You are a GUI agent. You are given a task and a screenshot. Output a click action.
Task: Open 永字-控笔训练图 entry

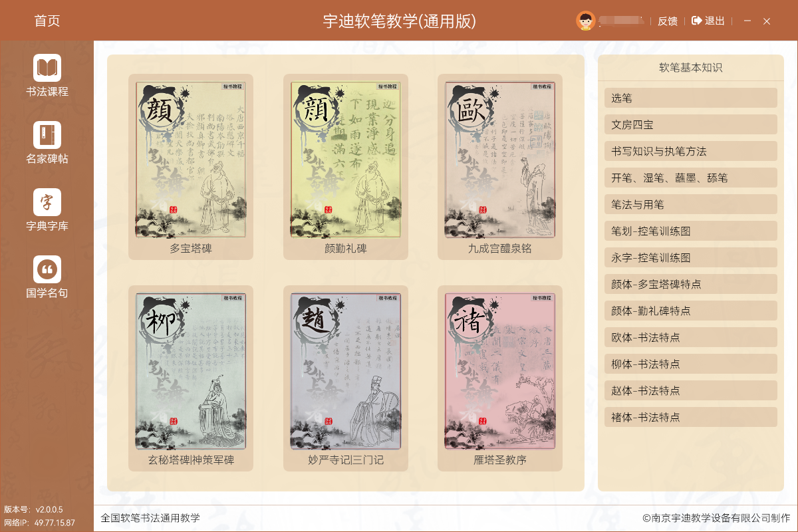pyautogui.click(x=690, y=257)
